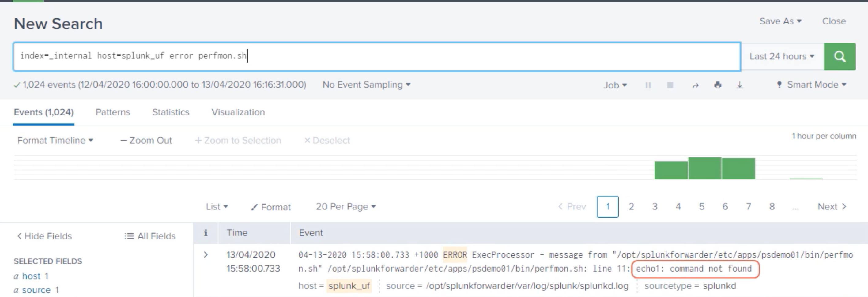Go to previous results page
Viewport: 868px width, 297px height.
[572, 206]
